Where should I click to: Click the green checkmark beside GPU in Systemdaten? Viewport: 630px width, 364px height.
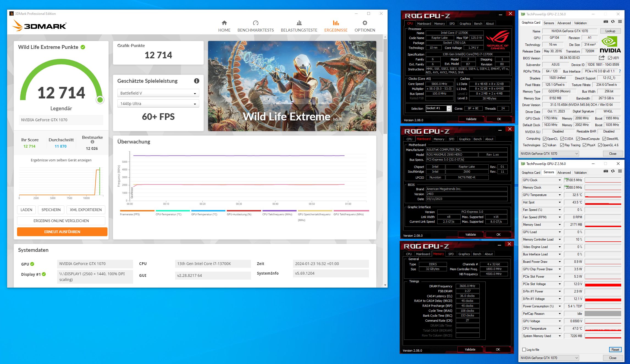32,264
